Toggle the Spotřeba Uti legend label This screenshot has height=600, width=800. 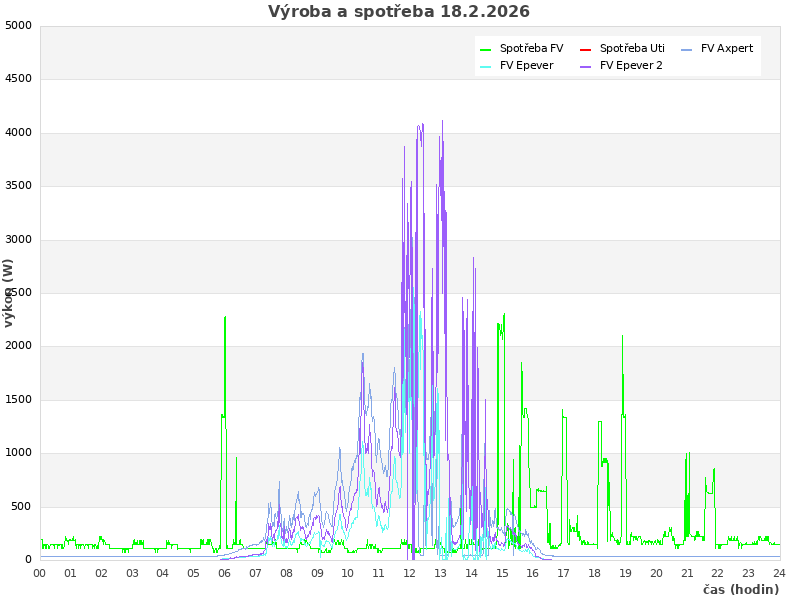tap(632, 49)
